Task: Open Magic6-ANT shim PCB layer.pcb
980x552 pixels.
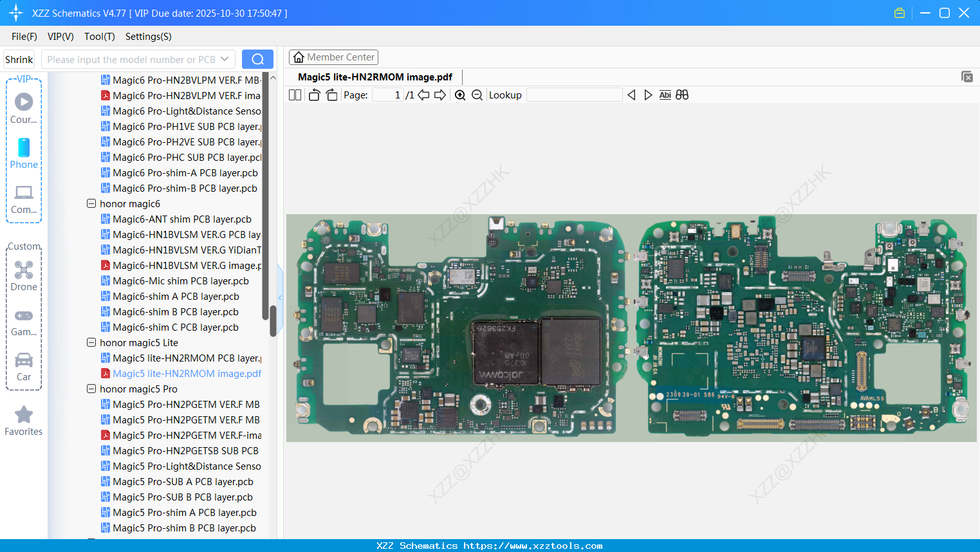Action: pyautogui.click(x=176, y=219)
